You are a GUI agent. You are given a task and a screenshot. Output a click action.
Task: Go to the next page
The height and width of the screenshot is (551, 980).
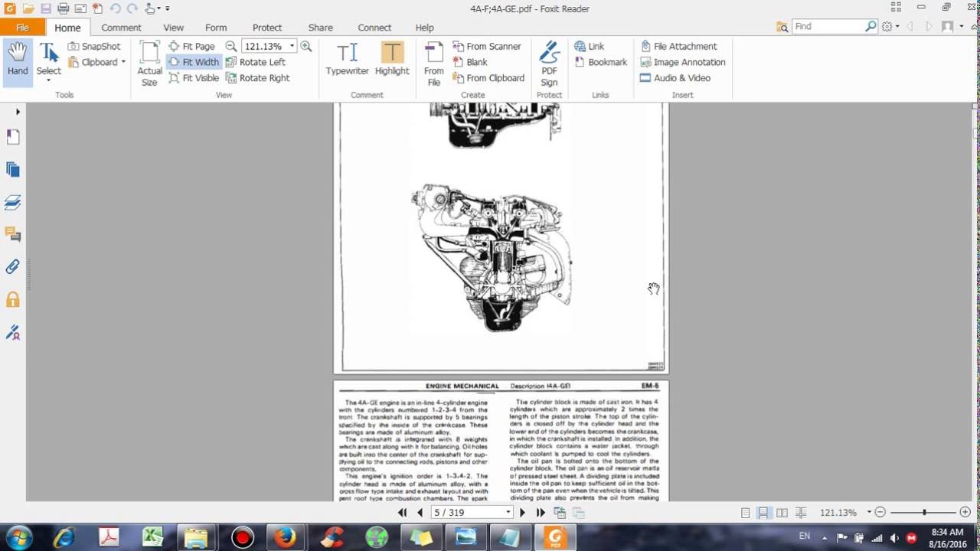tap(523, 512)
